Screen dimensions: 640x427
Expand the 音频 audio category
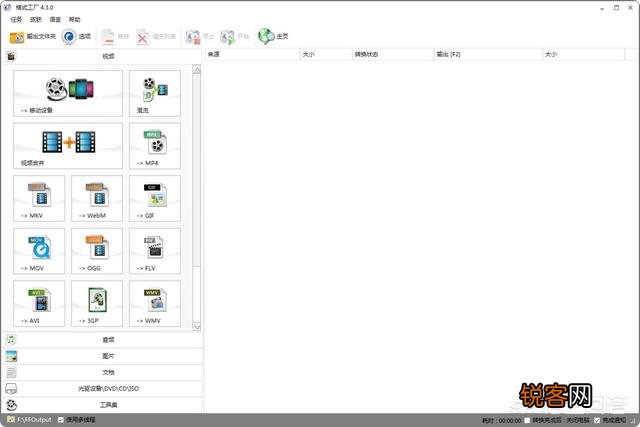click(107, 340)
